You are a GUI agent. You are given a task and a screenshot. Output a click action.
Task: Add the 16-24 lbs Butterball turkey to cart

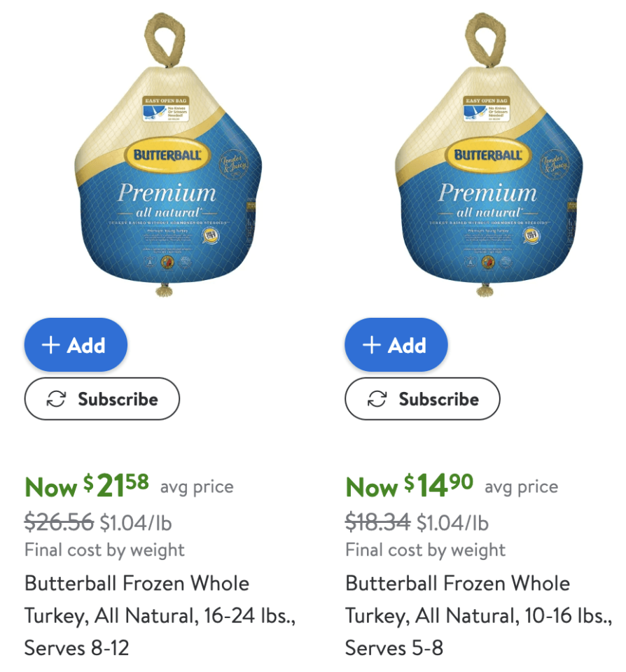coord(76,344)
